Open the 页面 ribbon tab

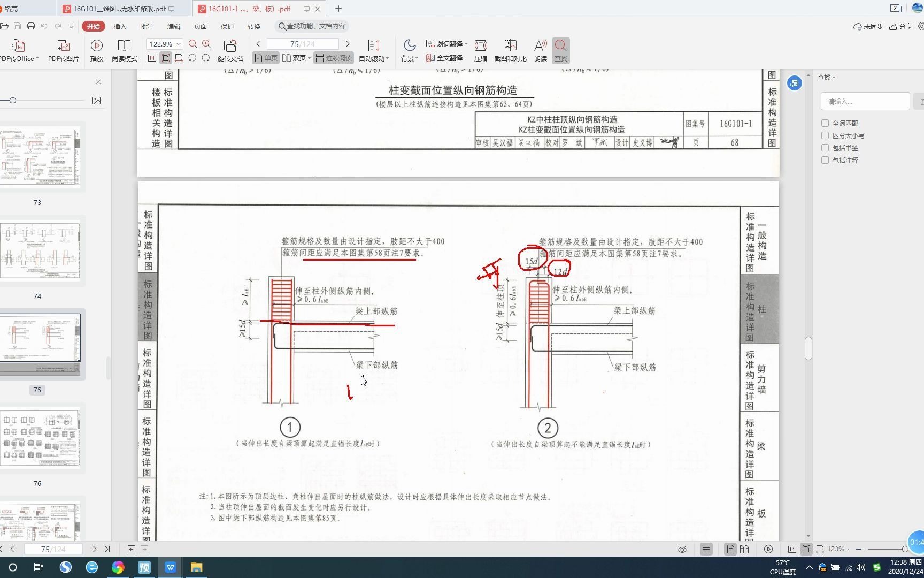(x=201, y=26)
